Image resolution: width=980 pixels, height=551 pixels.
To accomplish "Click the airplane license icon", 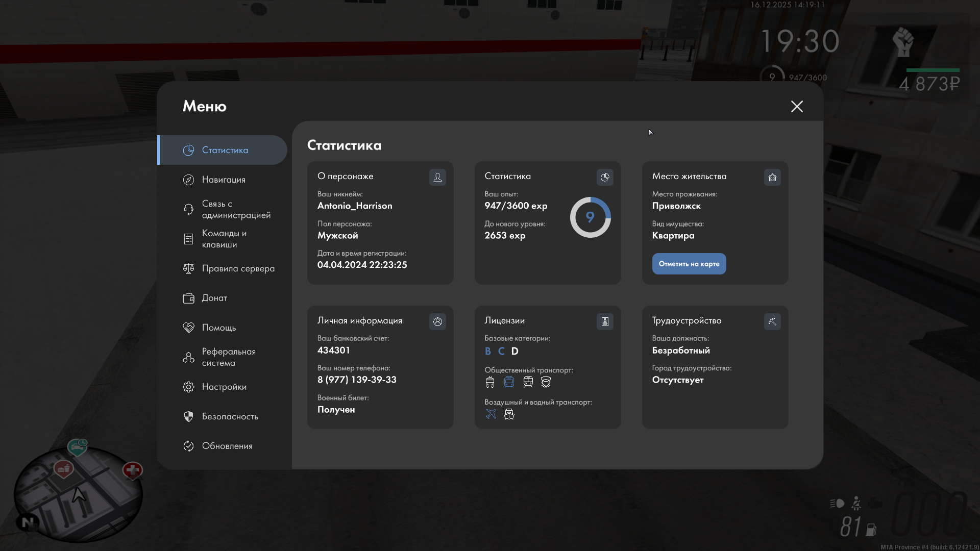I will pos(491,414).
